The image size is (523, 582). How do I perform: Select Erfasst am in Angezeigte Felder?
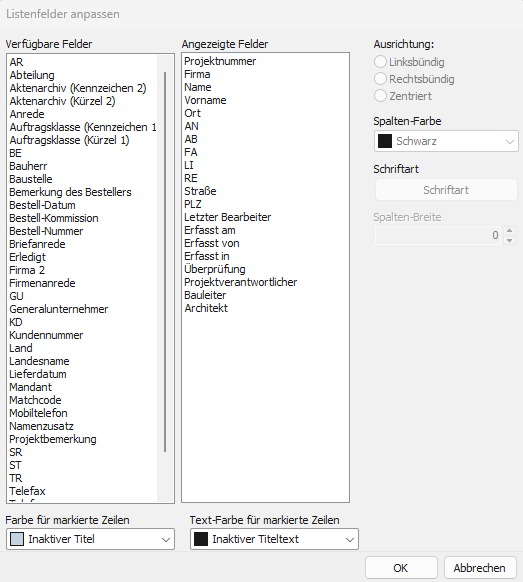point(210,230)
